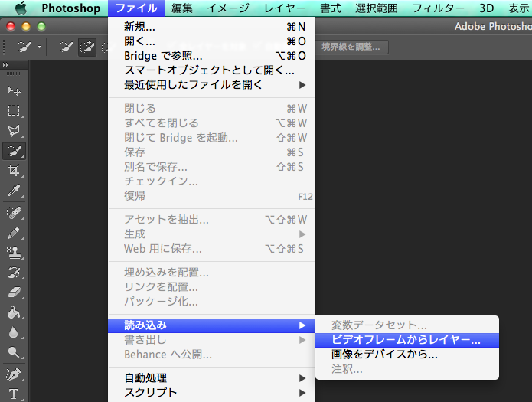
Task: Choose 開く... from File menu
Action: pyautogui.click(x=212, y=41)
